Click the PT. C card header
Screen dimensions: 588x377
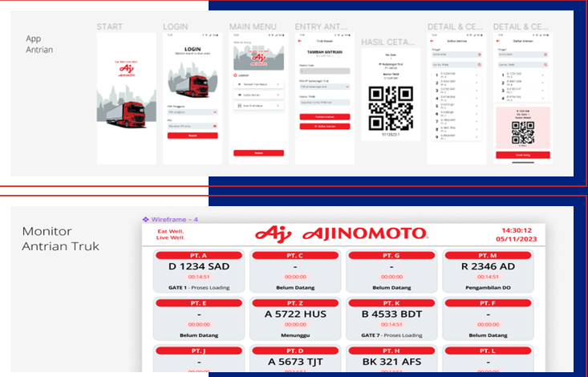pos(295,255)
